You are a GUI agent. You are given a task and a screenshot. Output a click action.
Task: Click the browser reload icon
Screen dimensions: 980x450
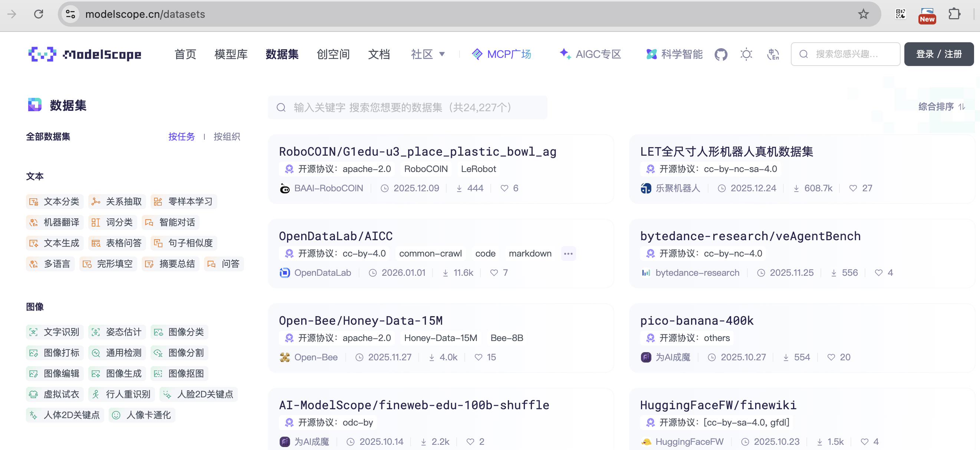pyautogui.click(x=39, y=14)
